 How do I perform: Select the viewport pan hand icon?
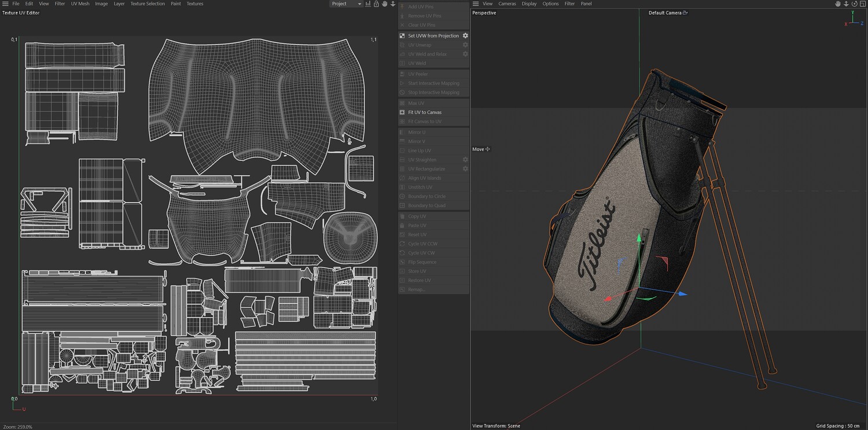(x=837, y=3)
